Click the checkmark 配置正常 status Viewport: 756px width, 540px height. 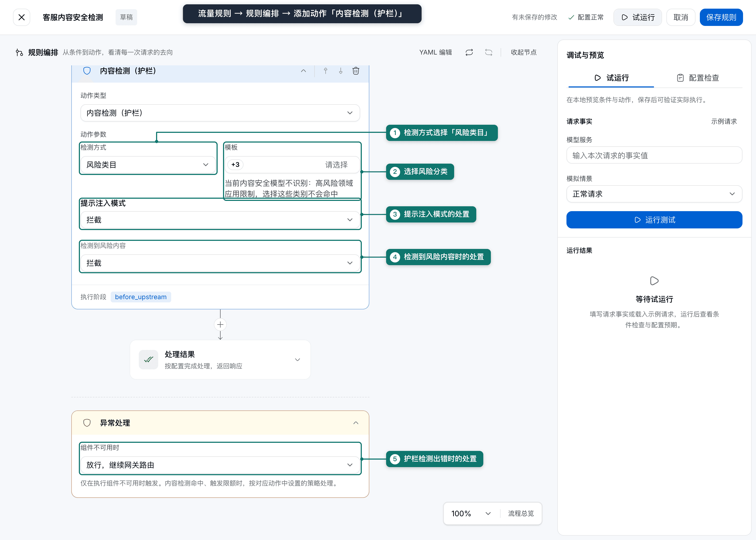click(586, 17)
